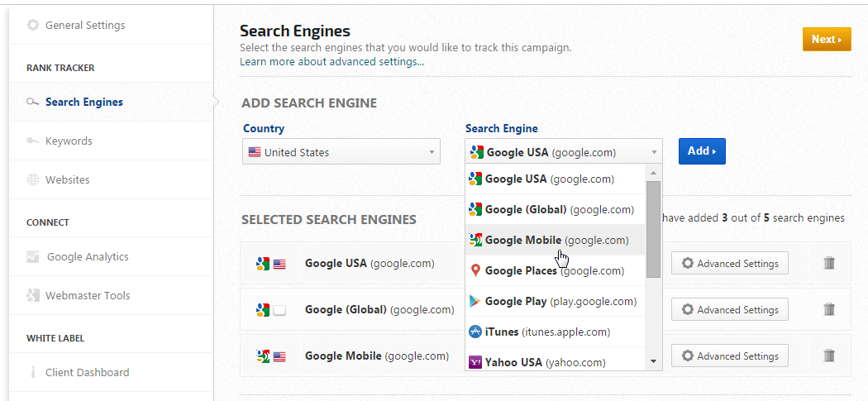The image size is (868, 401).
Task: Click the iTunes icon in dropdown list
Action: (475, 332)
